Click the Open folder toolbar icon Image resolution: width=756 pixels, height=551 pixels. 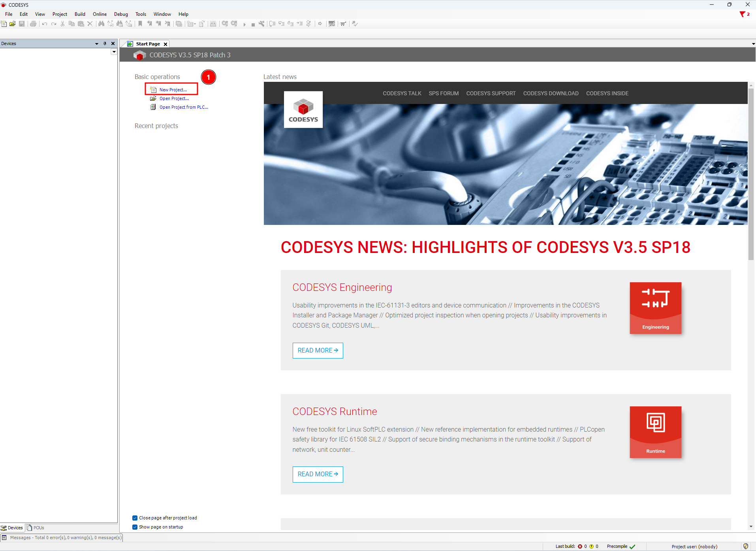pos(13,24)
